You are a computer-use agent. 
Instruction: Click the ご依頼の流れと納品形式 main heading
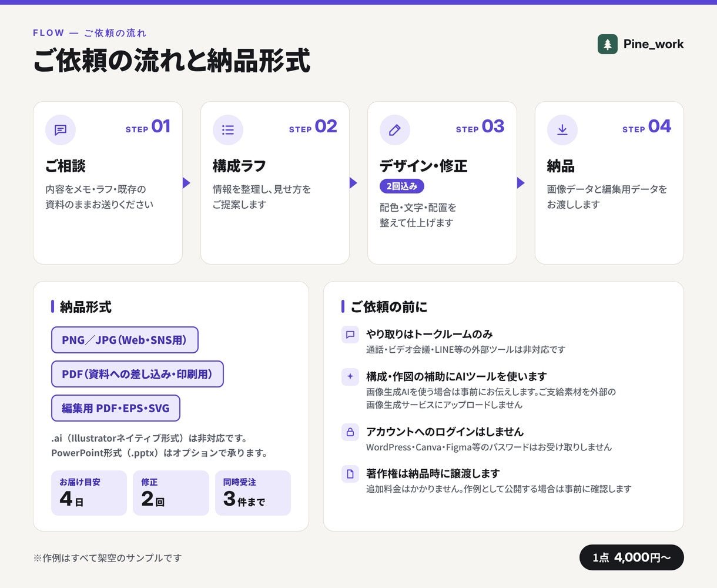tap(172, 61)
